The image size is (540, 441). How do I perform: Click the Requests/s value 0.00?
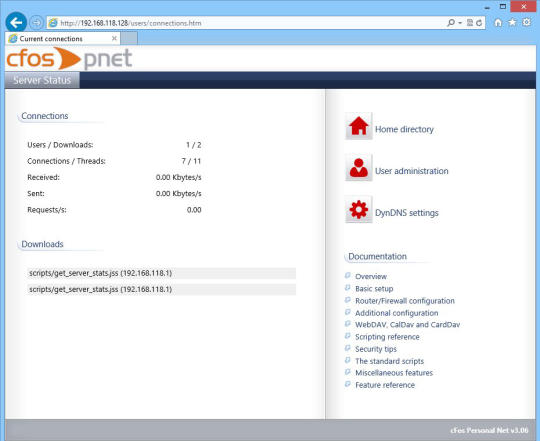point(194,210)
